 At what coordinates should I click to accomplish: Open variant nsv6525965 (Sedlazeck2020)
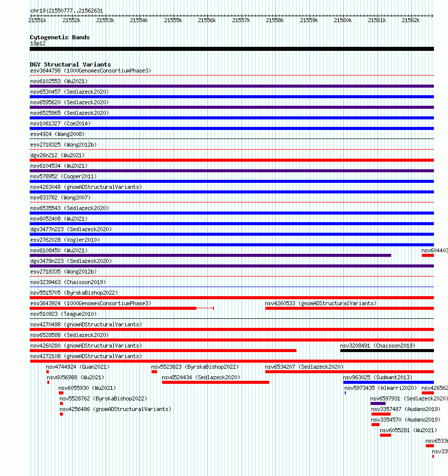[69, 113]
